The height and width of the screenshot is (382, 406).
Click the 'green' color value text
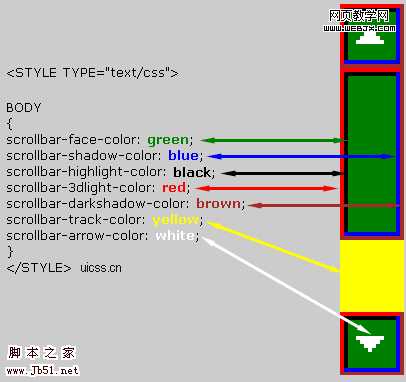(x=168, y=140)
